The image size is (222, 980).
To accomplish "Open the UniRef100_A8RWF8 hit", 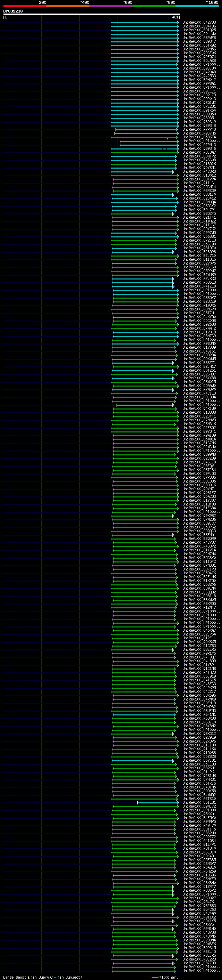I will (x=199, y=38).
